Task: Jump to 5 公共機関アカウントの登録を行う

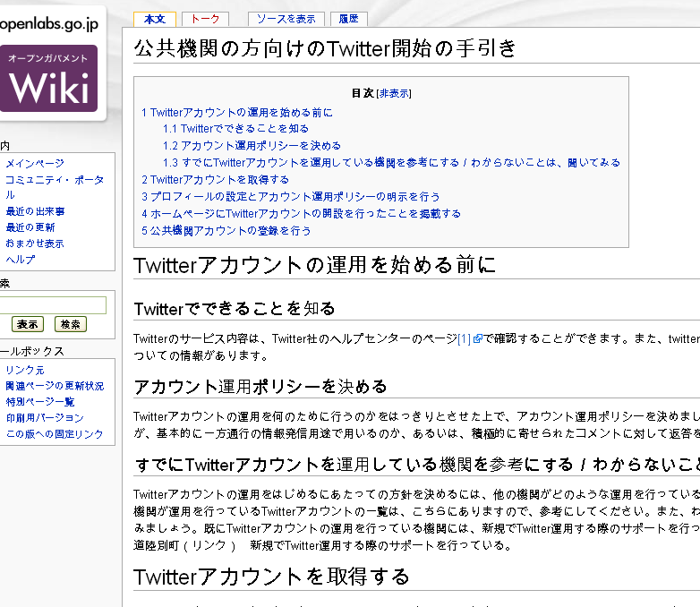Action: (x=226, y=230)
